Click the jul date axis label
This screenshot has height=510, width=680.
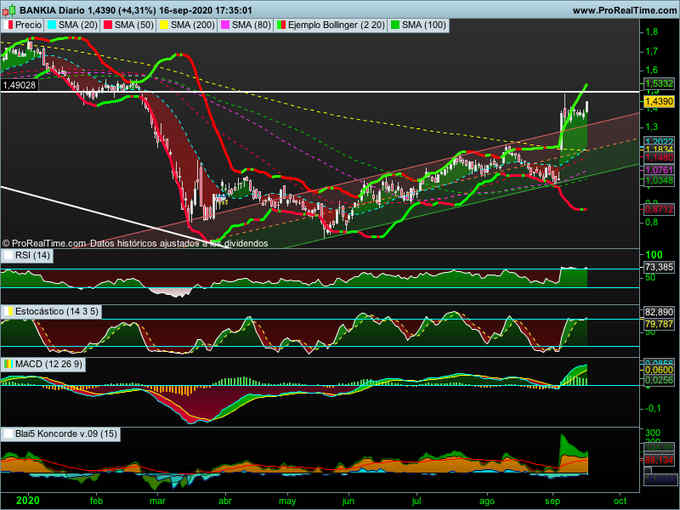point(416,500)
